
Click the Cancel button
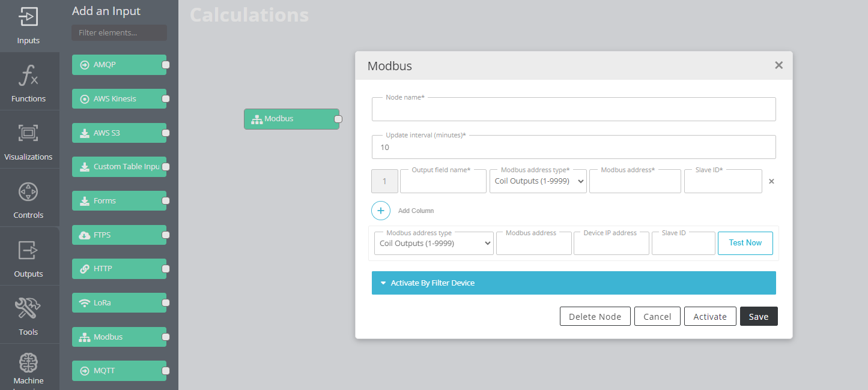click(657, 316)
